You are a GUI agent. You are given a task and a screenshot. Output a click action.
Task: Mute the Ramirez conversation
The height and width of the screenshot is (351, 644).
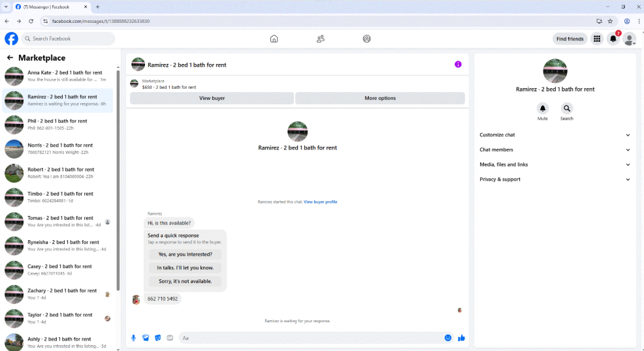[x=543, y=108]
